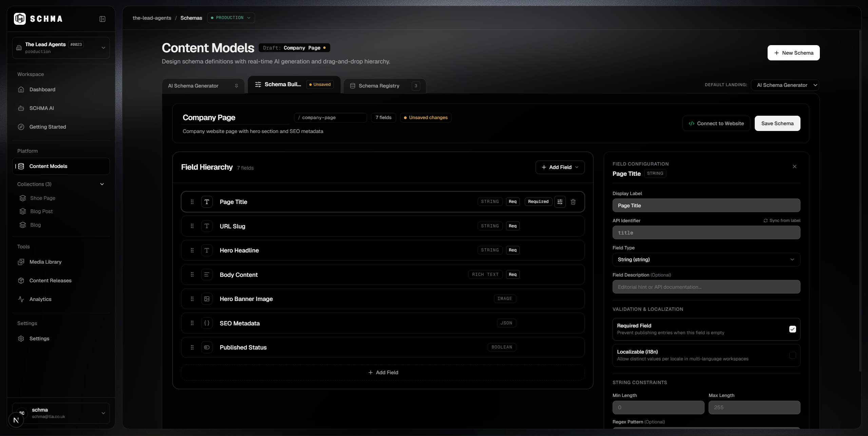868x436 pixels.
Task: Focus the Display Label input
Action: (706, 206)
